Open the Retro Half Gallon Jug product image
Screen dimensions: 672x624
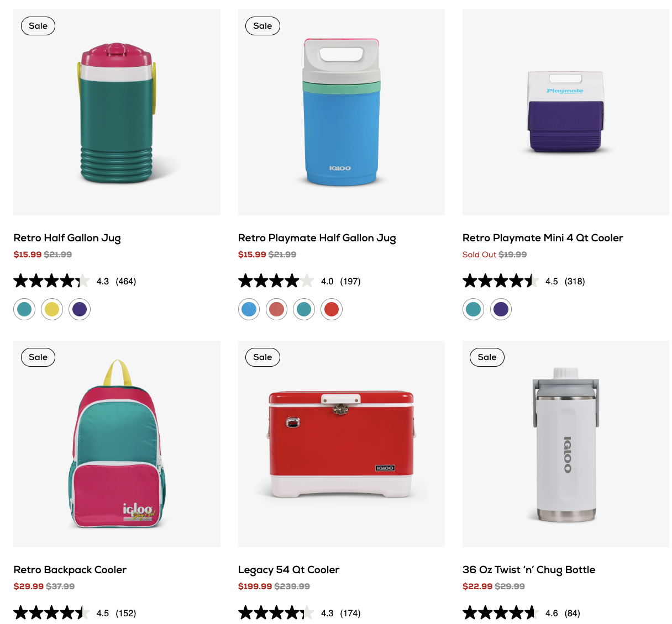point(117,112)
